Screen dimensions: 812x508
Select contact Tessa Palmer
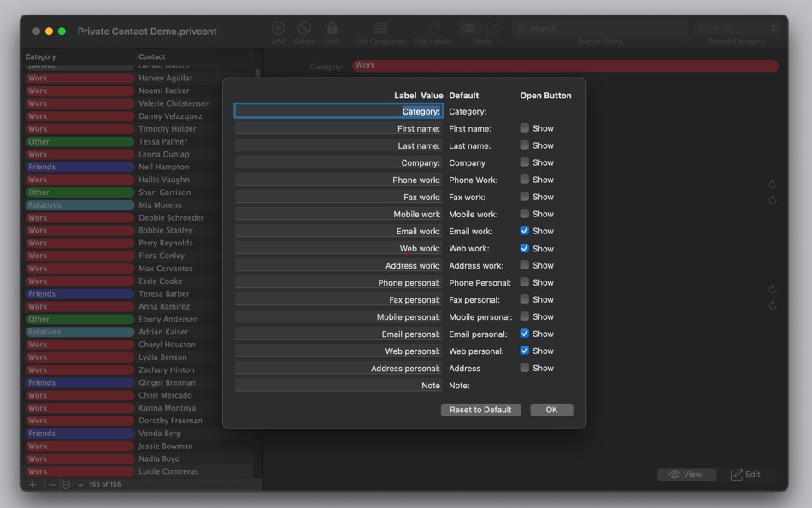tap(162, 141)
